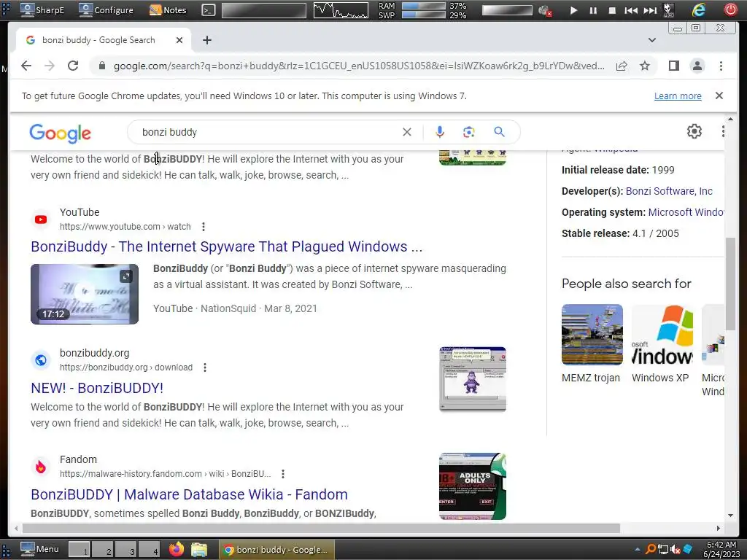
Task: Click the Pause media control
Action: tap(593, 10)
